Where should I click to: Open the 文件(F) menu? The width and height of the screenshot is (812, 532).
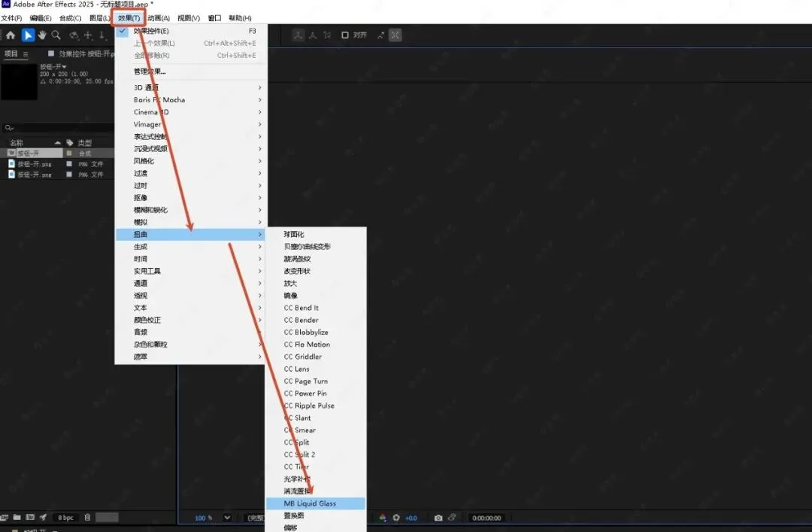11,17
